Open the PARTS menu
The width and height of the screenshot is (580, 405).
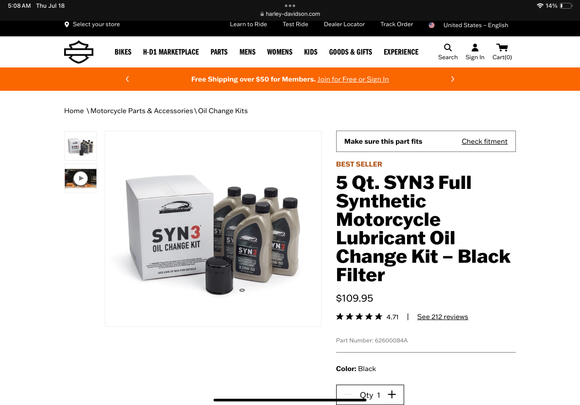219,52
